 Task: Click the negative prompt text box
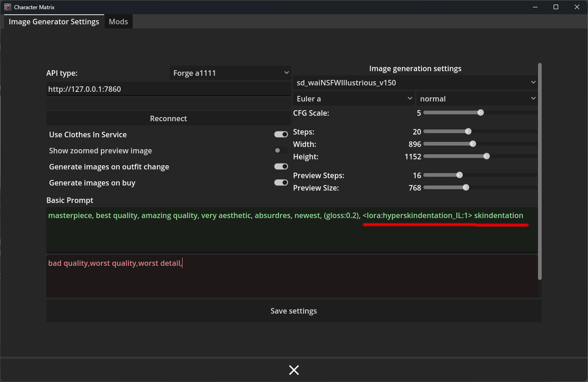pyautogui.click(x=292, y=275)
